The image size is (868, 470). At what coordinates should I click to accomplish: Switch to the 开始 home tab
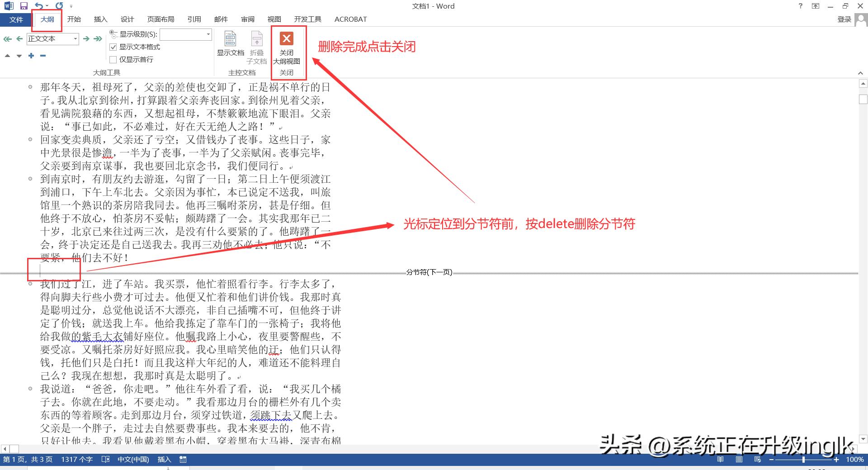(74, 19)
